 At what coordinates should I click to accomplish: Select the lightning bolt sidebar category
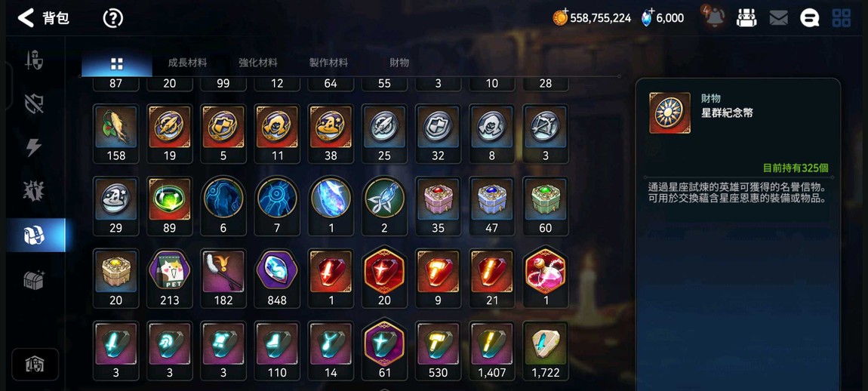[34, 147]
